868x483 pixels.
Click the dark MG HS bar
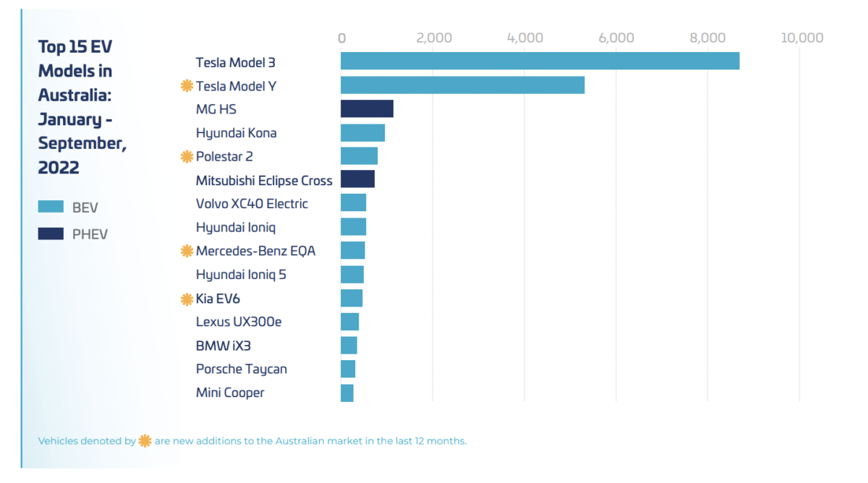367,108
